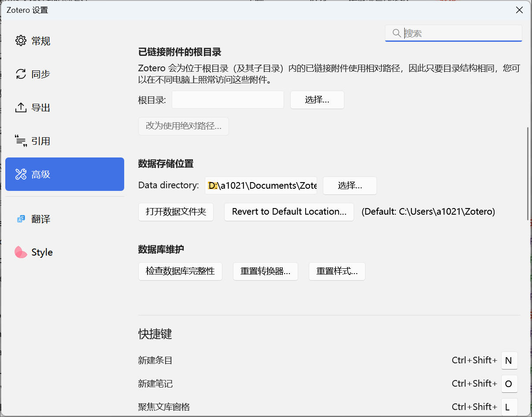Click the export upload icon beside 导出
This screenshot has height=417, width=532.
tap(21, 107)
